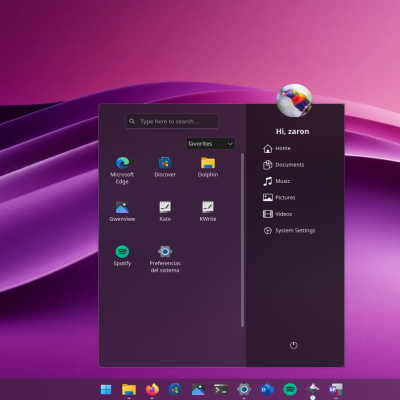Open the Documents folder link

click(x=283, y=165)
